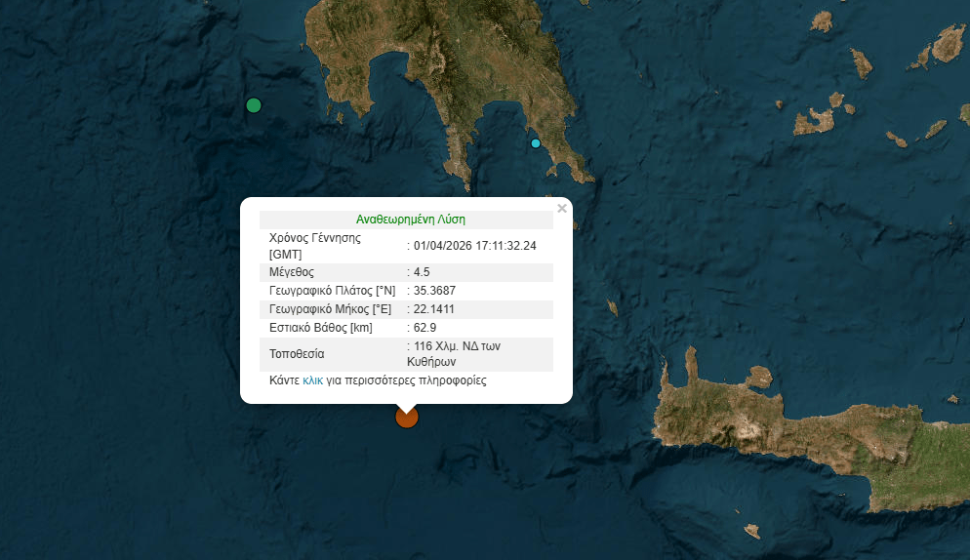Click the small island south of Crete

click(751, 532)
